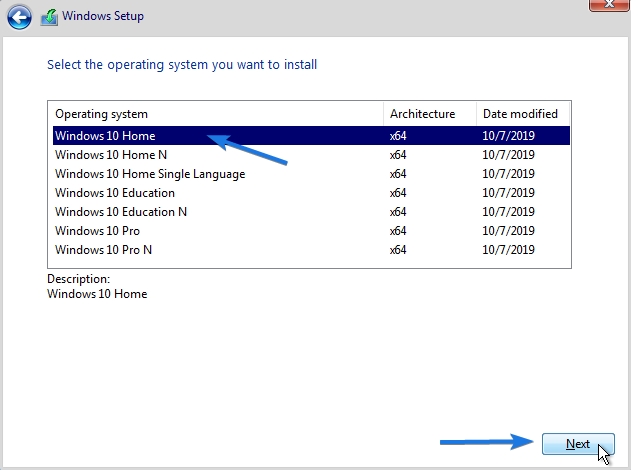The height and width of the screenshot is (470, 631).
Task: Choose Windows 10 Home Single Language
Action: point(311,174)
